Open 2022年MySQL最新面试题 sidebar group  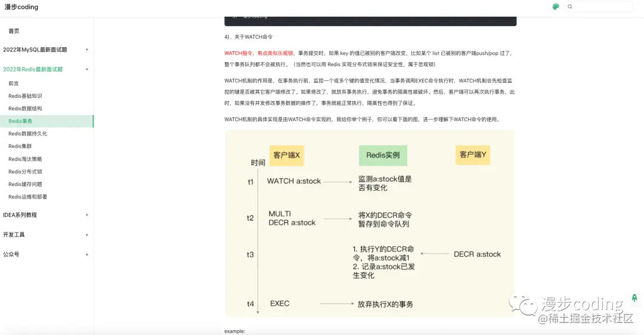pyautogui.click(x=35, y=49)
